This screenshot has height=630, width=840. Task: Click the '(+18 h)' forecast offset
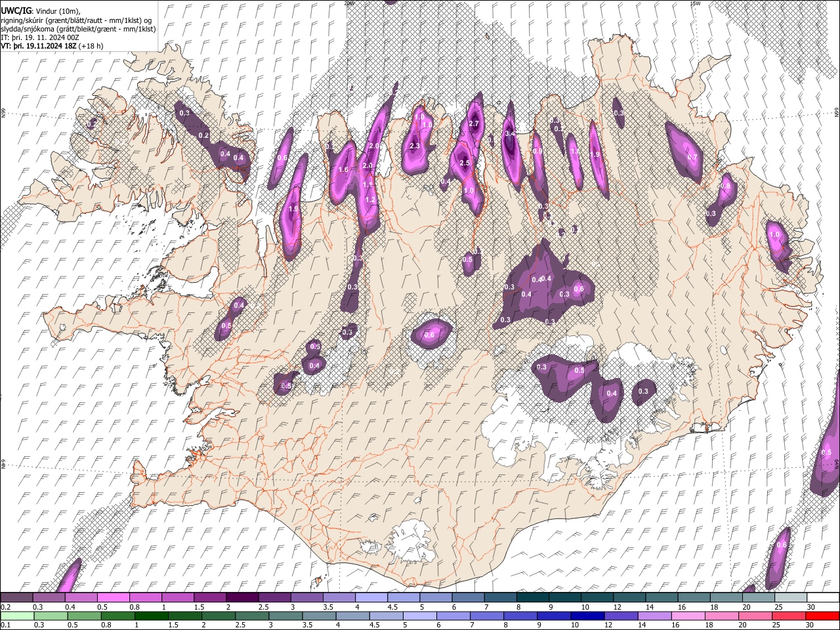(x=91, y=46)
